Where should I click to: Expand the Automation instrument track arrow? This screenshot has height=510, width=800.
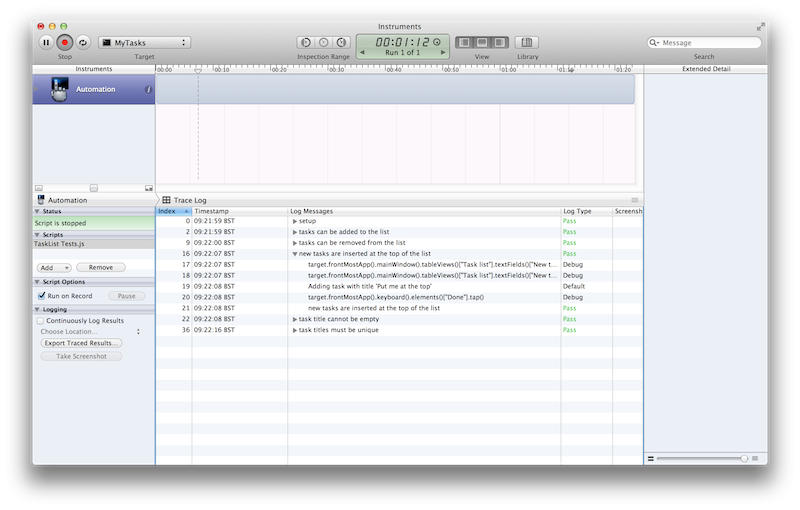36,89
